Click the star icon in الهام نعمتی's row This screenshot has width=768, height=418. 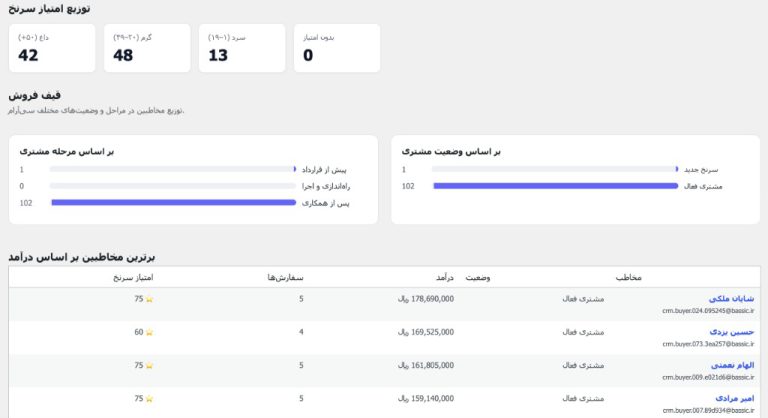coord(149,366)
